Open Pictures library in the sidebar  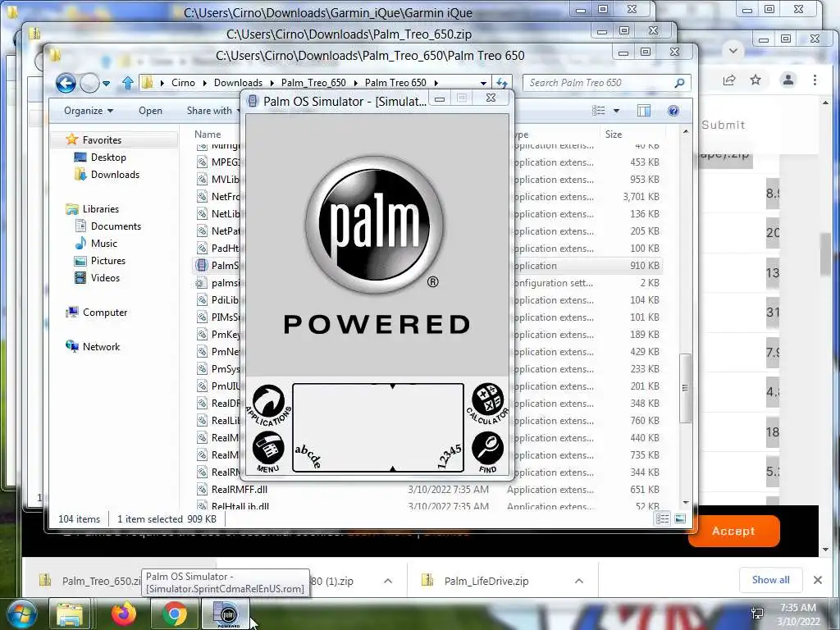[107, 261]
